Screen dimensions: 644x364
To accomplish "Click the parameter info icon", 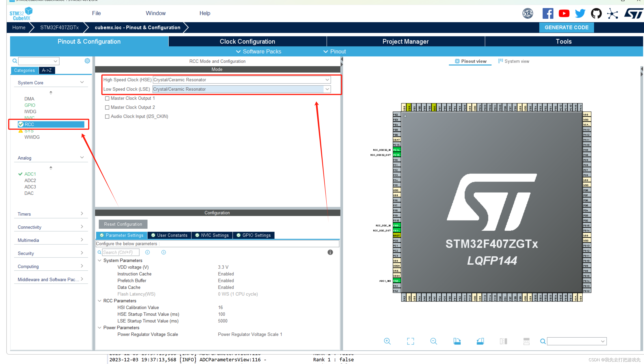I will 330,252.
